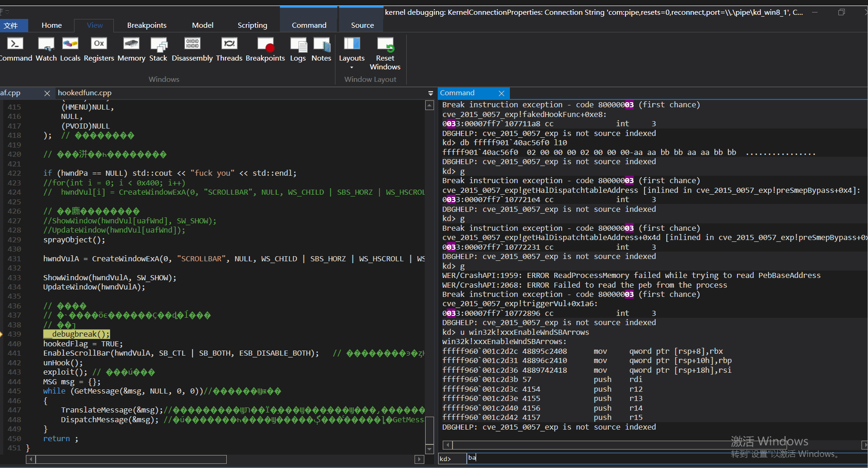Click the 'push r15' disassembly line
The image size is (868, 468).
(x=542, y=417)
